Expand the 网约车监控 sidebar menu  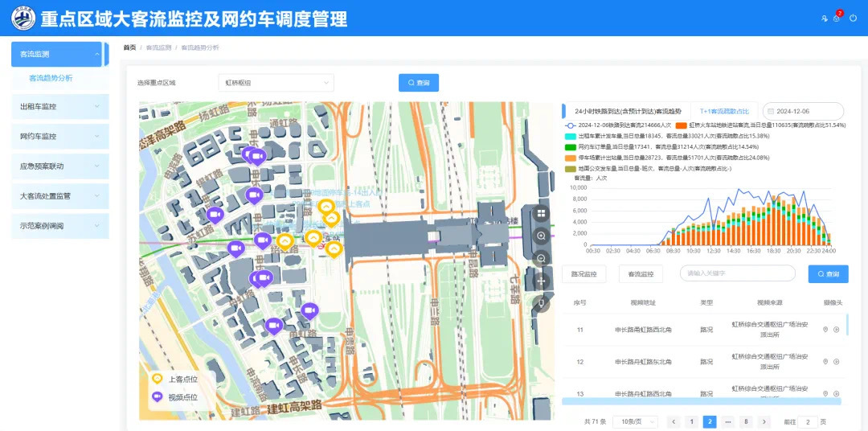pyautogui.click(x=59, y=136)
